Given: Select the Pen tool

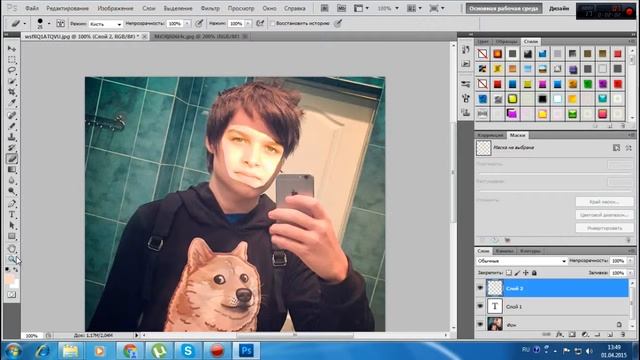Looking at the screenshot, I should click(12, 203).
